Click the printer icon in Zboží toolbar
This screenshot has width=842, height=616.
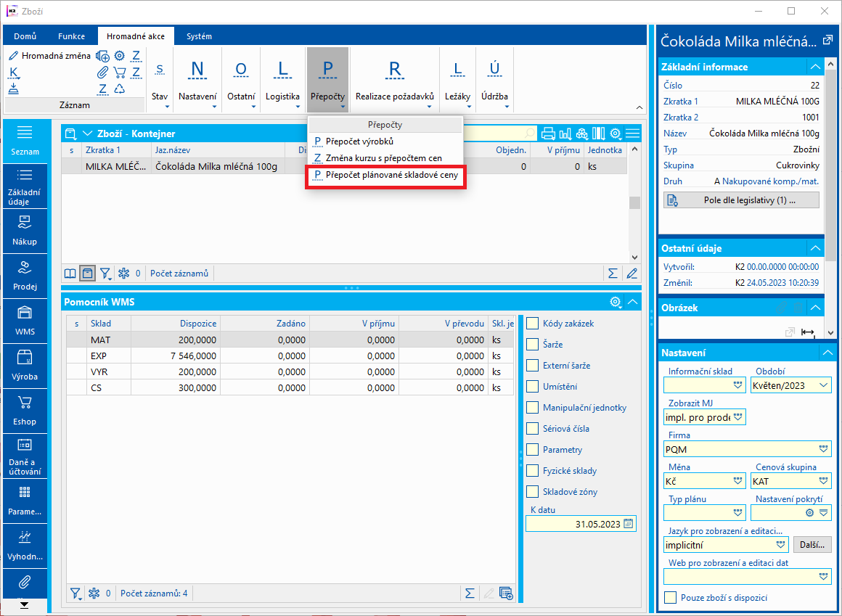[548, 134]
